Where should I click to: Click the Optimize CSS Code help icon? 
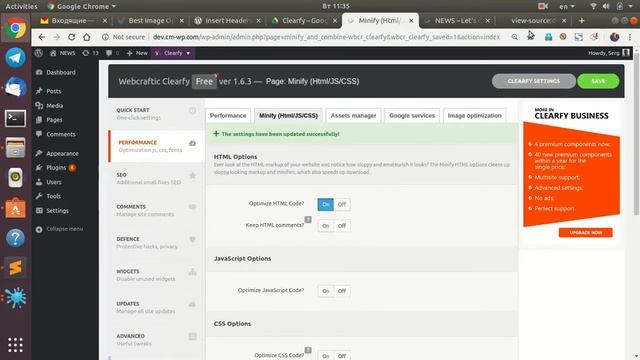point(308,350)
